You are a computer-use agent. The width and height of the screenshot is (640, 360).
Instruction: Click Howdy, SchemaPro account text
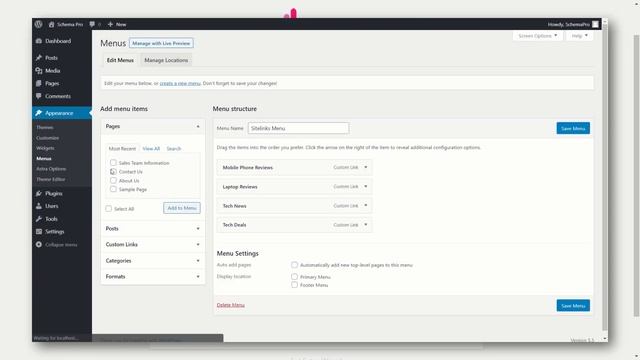pos(569,24)
